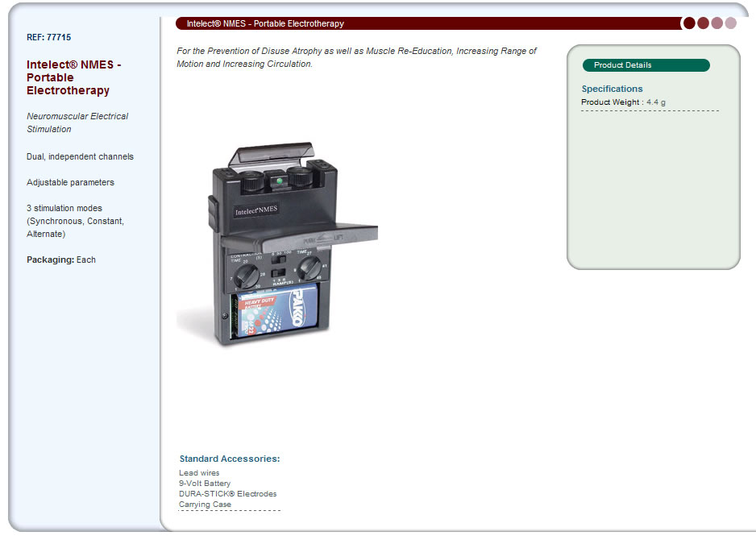The height and width of the screenshot is (540, 756).
Task: Click the sidebar product title Intelect NMES
Action: [x=74, y=77]
